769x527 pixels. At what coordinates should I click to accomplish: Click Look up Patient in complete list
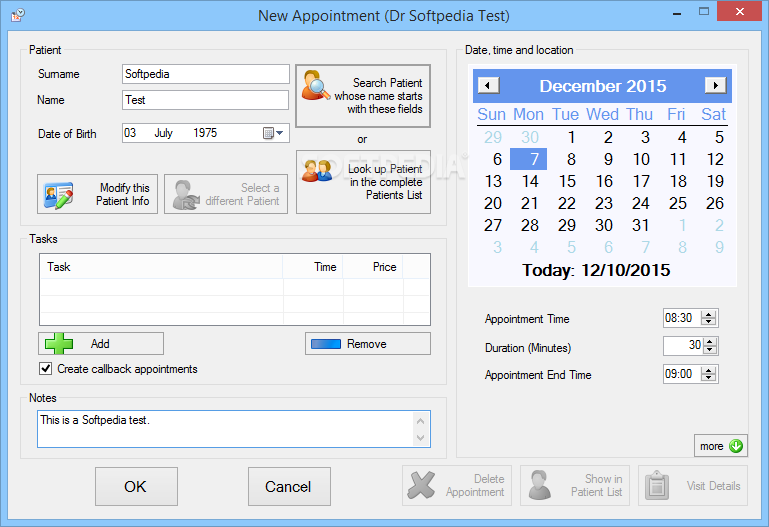(363, 182)
